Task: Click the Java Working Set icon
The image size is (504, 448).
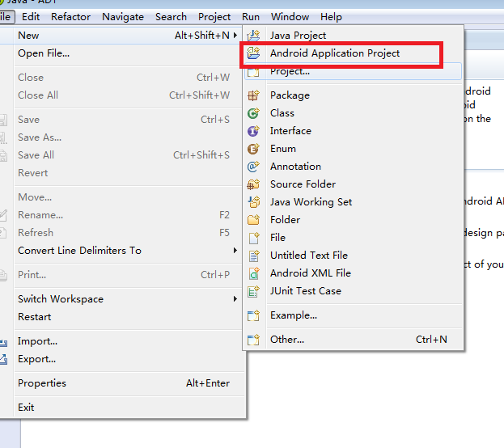Action: (253, 202)
